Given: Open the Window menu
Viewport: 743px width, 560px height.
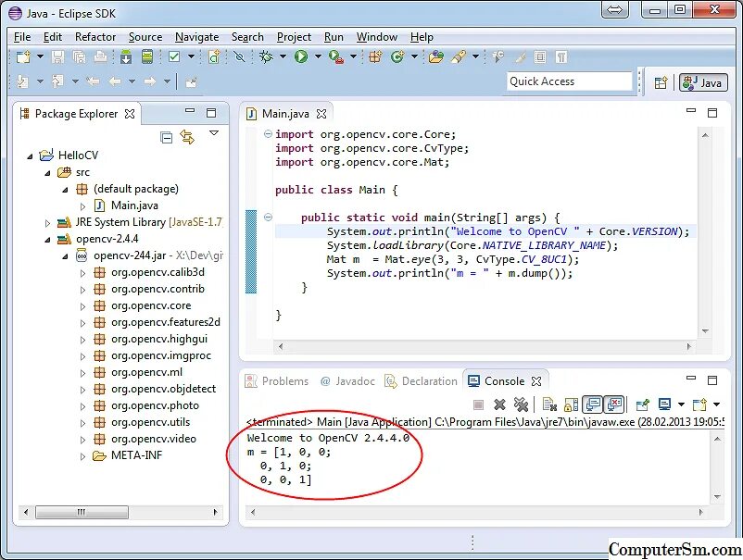Looking at the screenshot, I should (x=377, y=37).
